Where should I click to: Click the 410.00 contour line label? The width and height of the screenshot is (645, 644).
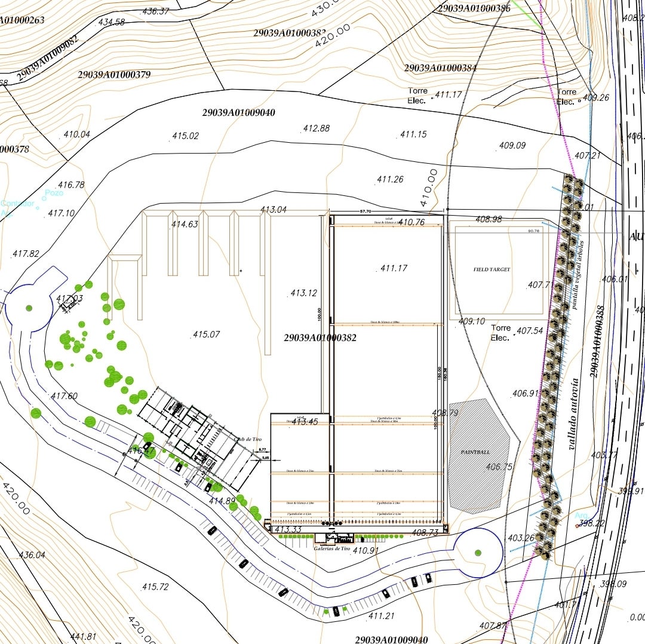pos(429,188)
